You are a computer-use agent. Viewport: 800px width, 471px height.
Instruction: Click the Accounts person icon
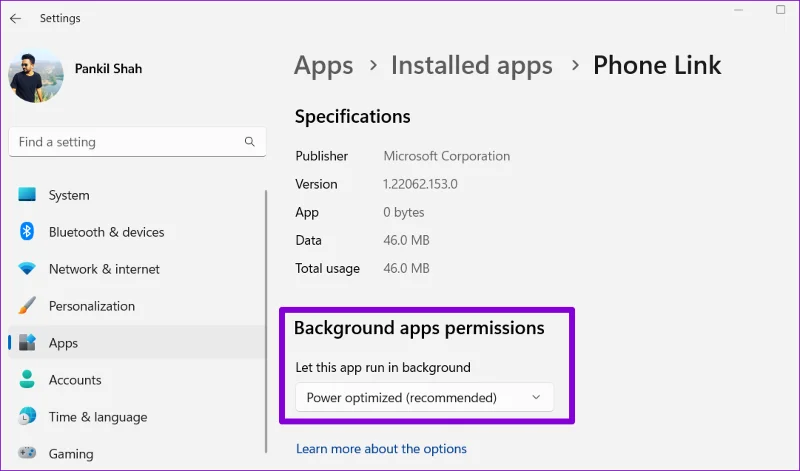[x=27, y=379]
